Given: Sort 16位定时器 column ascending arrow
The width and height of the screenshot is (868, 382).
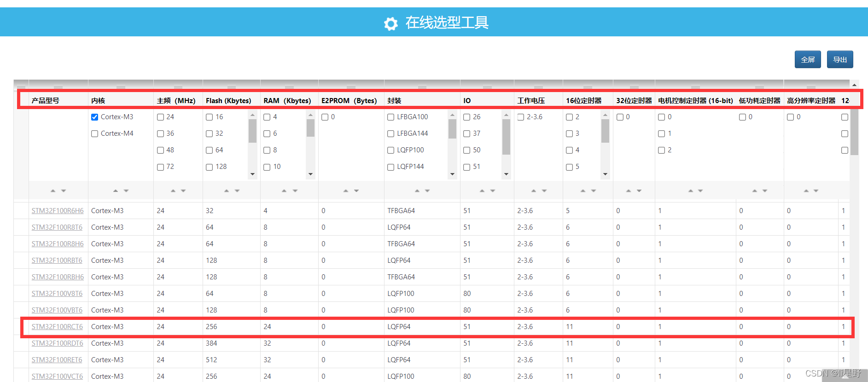Looking at the screenshot, I should pyautogui.click(x=583, y=191).
